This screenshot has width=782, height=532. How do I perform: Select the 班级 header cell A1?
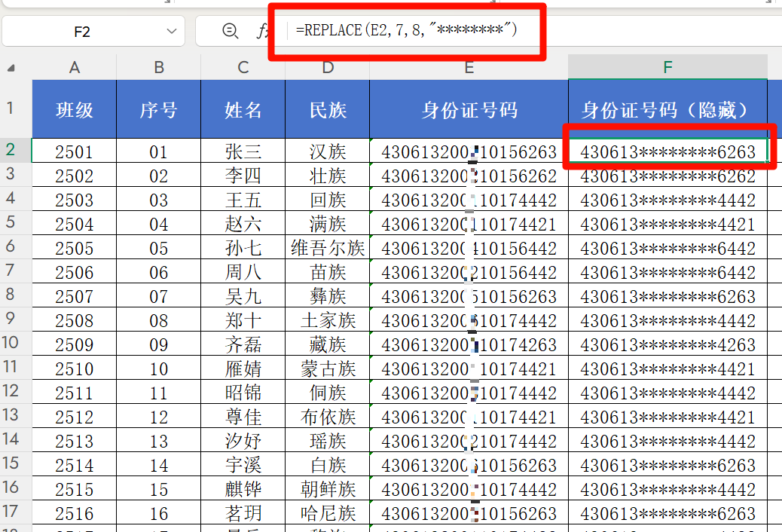(74, 109)
